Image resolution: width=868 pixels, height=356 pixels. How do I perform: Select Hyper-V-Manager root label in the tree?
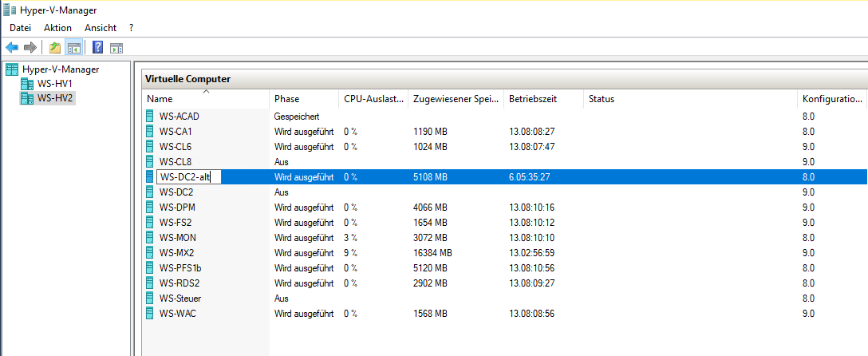coord(61,69)
